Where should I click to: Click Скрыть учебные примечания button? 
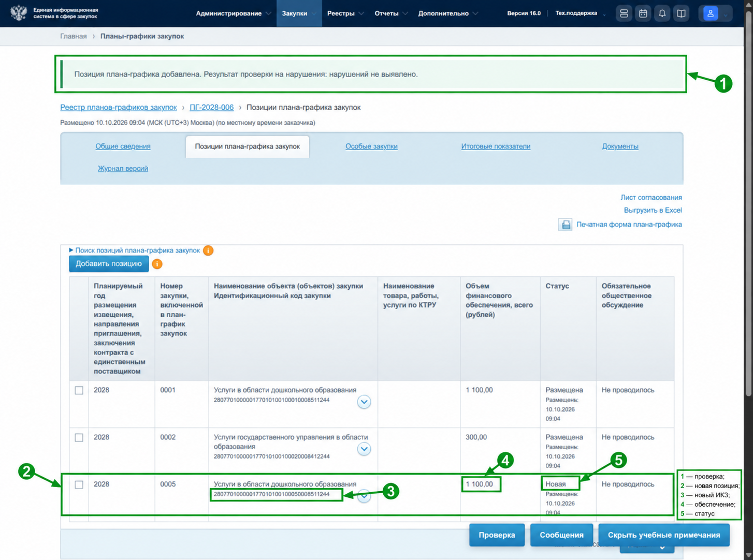point(664,535)
